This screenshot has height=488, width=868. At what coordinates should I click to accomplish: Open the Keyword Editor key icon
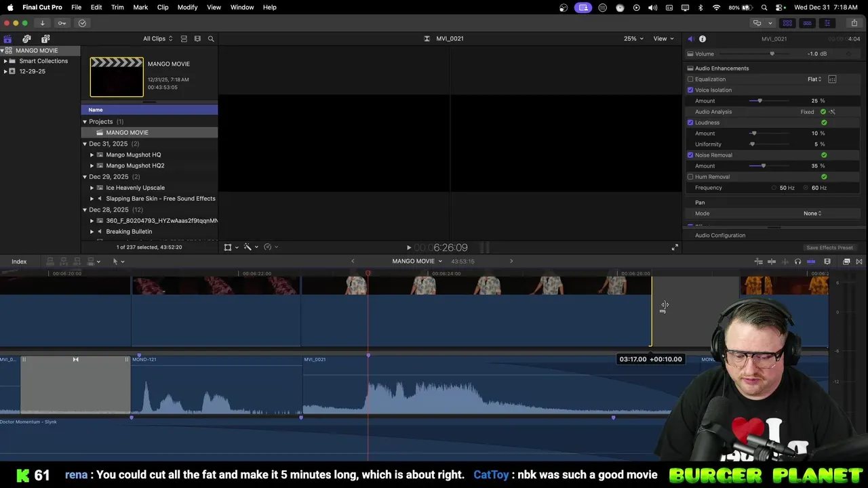click(62, 23)
